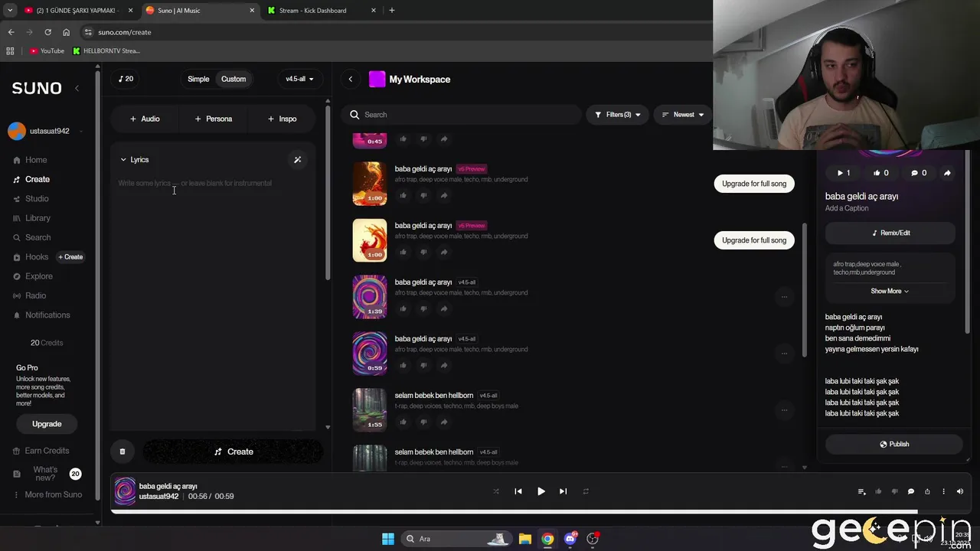
Task: Switch to the YouTube browser tab
Action: tap(77, 10)
